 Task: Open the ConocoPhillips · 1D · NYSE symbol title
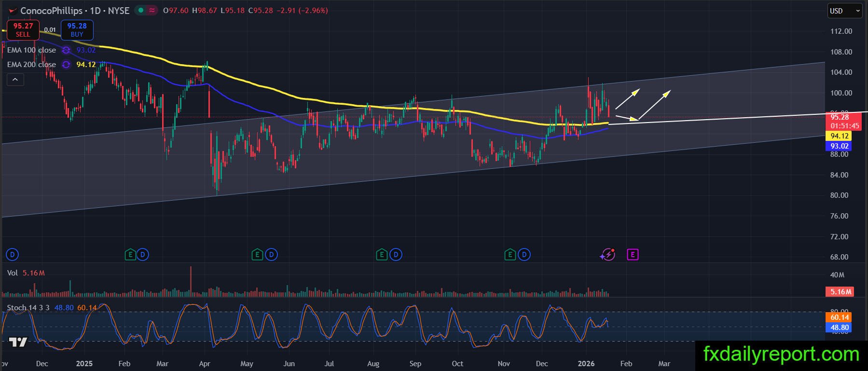75,11
